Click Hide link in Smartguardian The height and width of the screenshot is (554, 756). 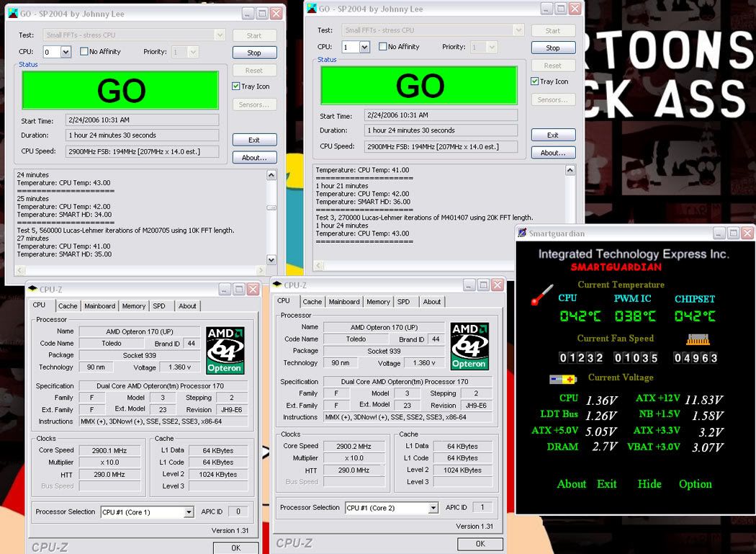[649, 484]
